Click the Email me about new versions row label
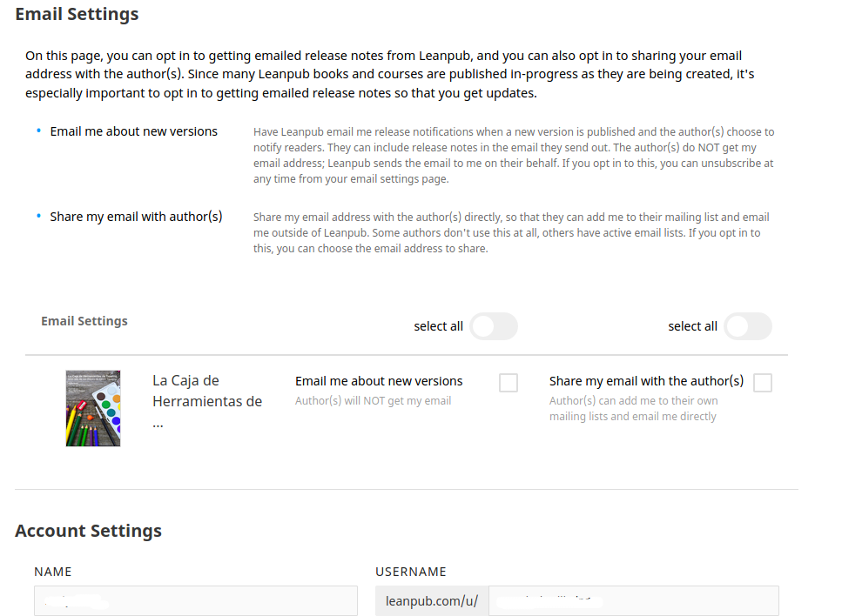Viewport: 842px width, 616px height. click(379, 381)
